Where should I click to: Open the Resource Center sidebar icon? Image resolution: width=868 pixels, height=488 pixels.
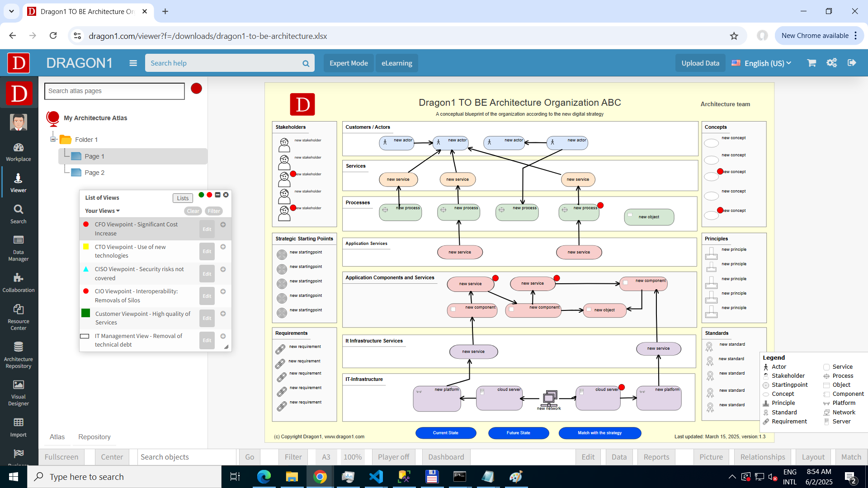tap(19, 317)
